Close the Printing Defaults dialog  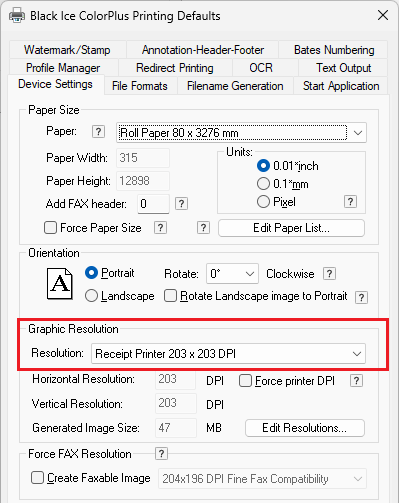(383, 15)
